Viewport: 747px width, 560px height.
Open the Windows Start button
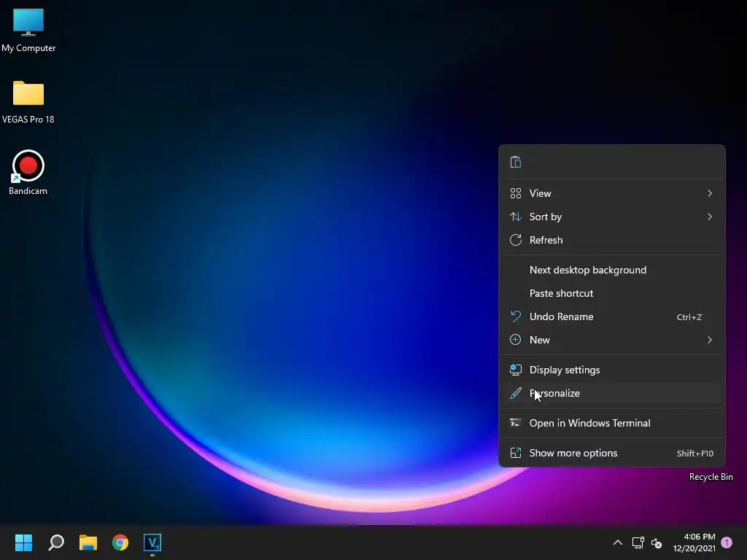(x=23, y=542)
